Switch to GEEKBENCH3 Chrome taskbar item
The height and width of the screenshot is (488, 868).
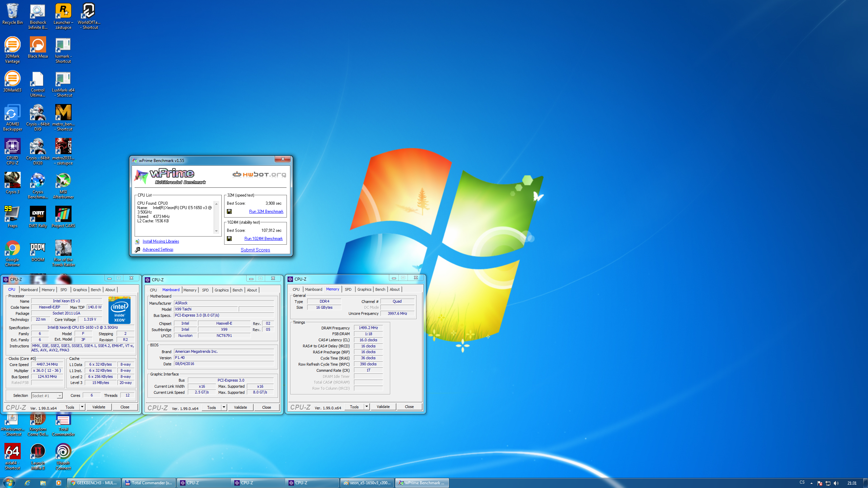(x=94, y=483)
